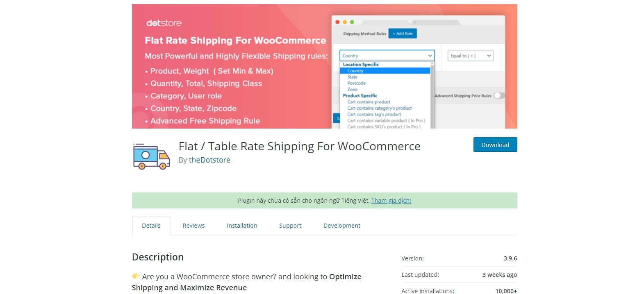The width and height of the screenshot is (644, 294).
Task: Click the plugin title 'Flat / Table Rate Shipping For WooCommerce'
Action: click(300, 146)
